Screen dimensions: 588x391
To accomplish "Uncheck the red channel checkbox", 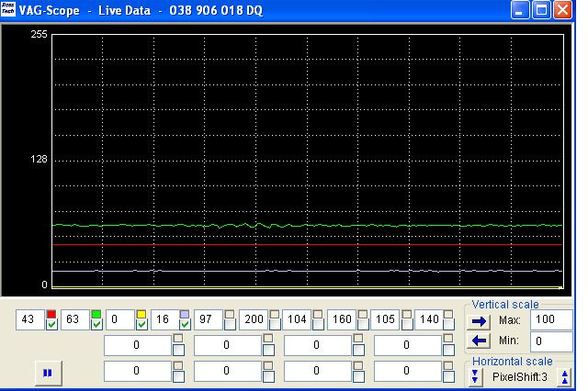I will (51, 325).
